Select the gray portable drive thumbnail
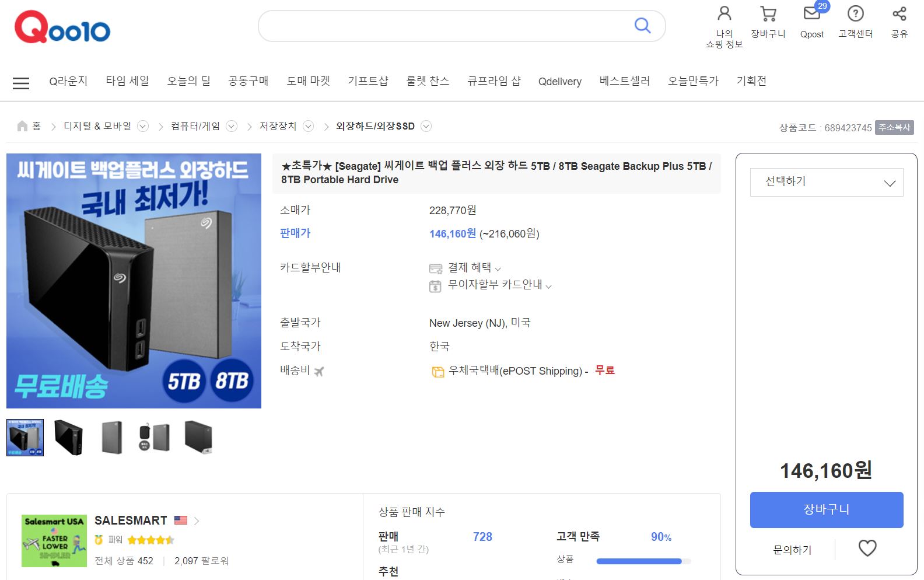 [111, 437]
